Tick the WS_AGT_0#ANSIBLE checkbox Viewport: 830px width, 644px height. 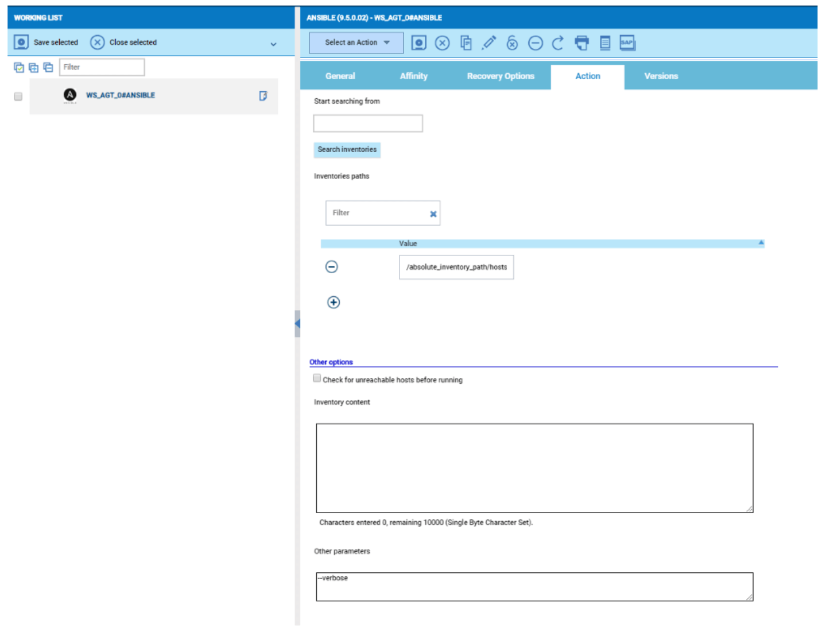point(18,96)
